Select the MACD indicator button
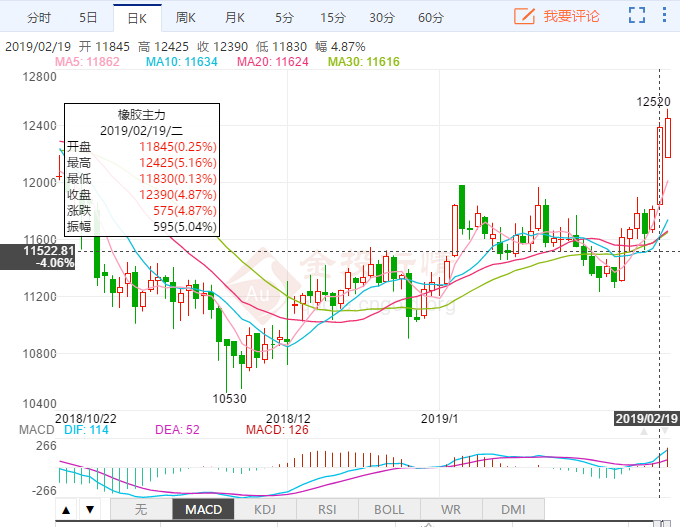Viewport: 692px width, 527px height. pos(203,510)
